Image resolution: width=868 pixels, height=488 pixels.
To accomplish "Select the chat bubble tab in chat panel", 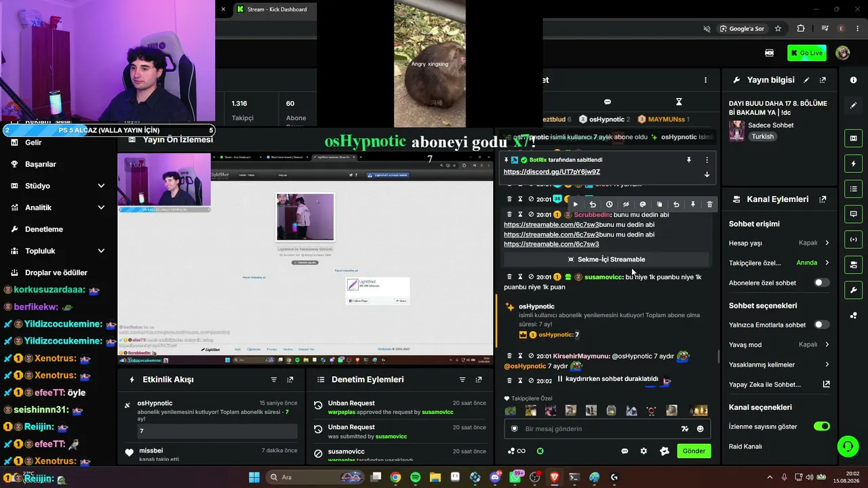I will (608, 102).
